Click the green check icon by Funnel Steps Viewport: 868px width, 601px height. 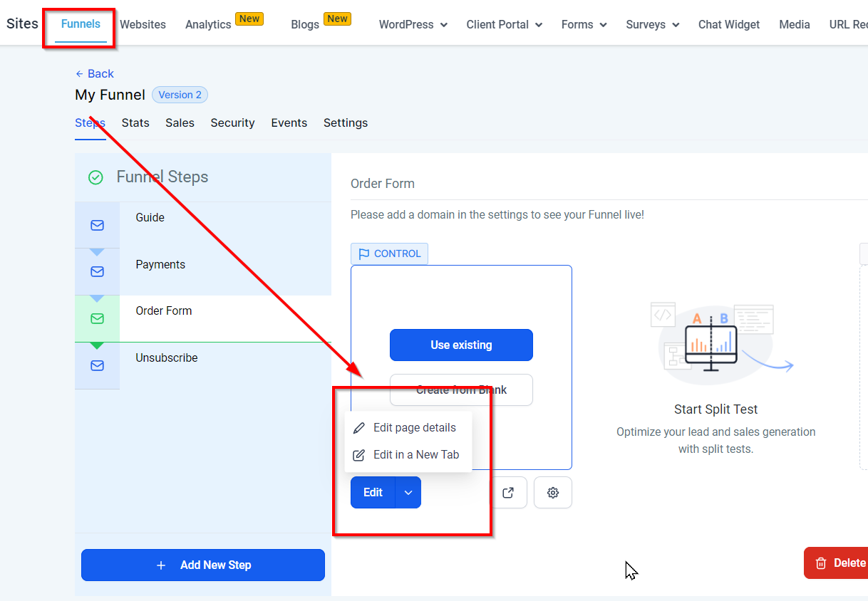(x=95, y=177)
